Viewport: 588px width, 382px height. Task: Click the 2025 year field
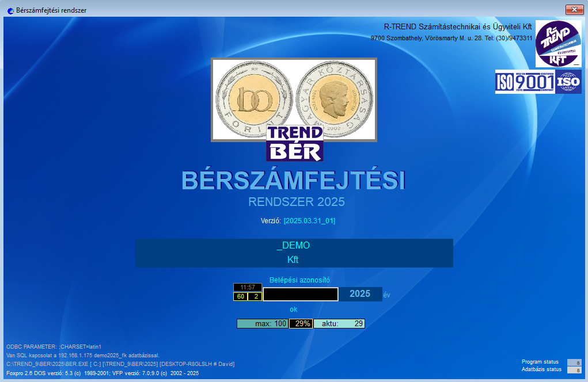360,294
